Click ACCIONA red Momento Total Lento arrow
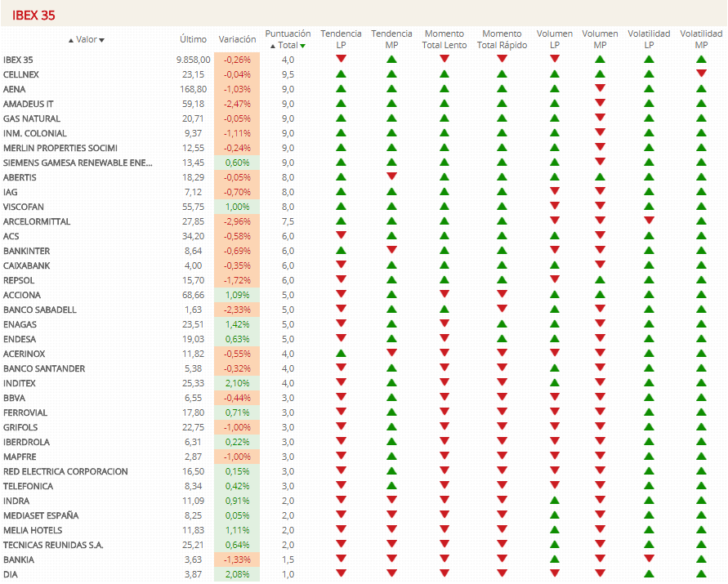 tap(444, 294)
